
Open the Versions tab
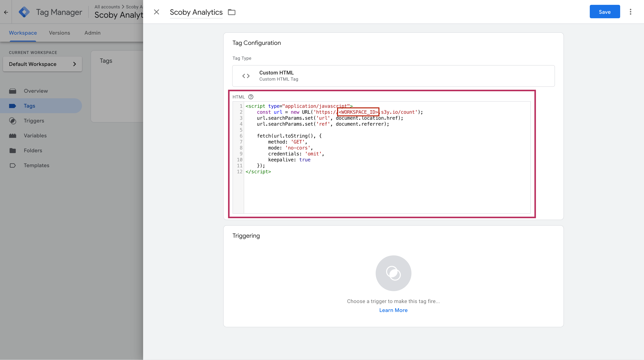pos(59,33)
